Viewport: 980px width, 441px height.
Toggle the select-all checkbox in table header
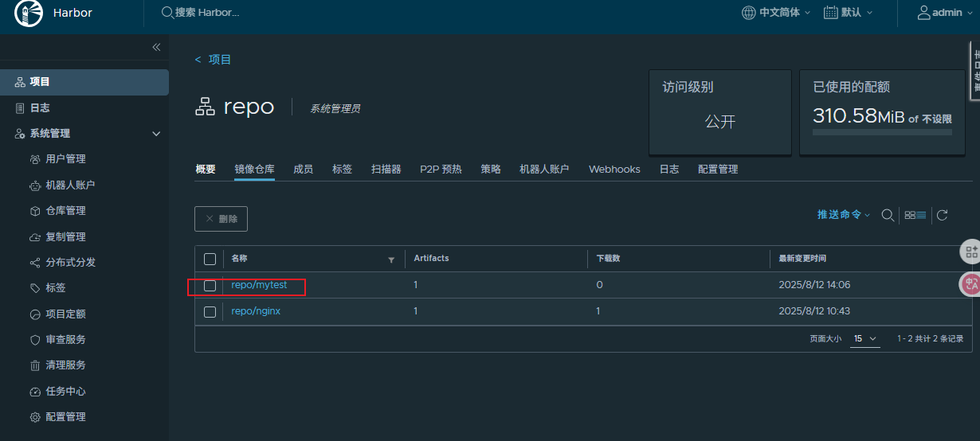210,259
